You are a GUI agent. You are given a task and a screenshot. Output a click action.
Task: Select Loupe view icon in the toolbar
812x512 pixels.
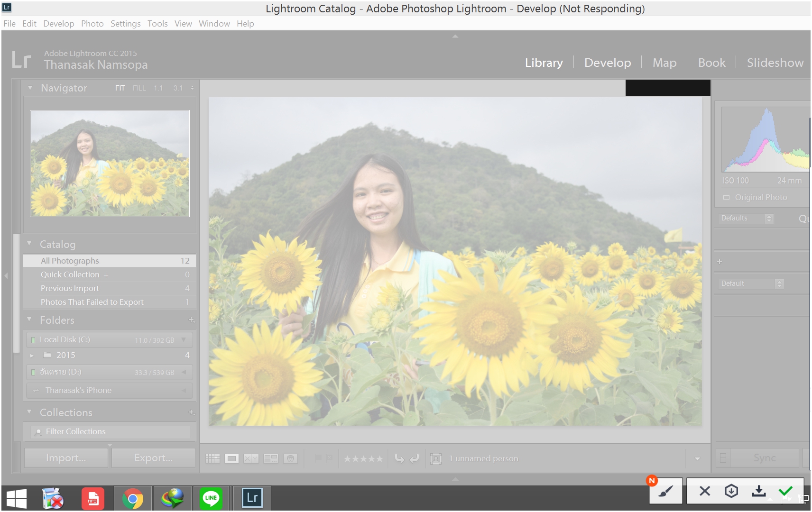pos(231,458)
